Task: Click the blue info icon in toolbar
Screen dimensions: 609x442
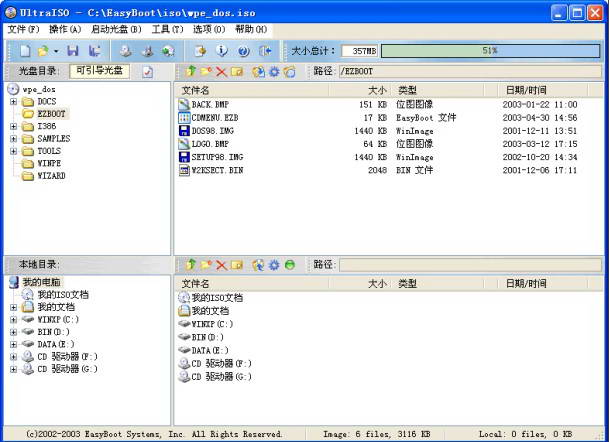Action: click(222, 50)
